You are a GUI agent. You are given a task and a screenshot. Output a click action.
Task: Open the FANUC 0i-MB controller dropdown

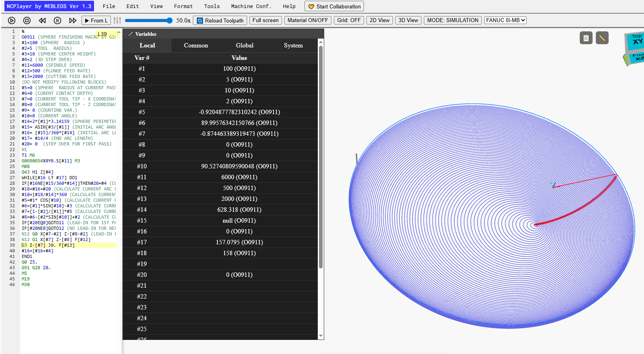pyautogui.click(x=505, y=20)
